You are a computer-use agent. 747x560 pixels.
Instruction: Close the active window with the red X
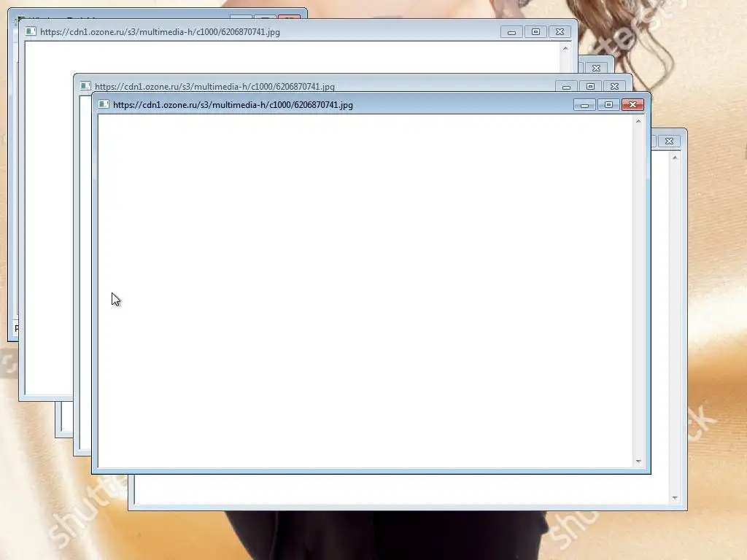(x=632, y=105)
